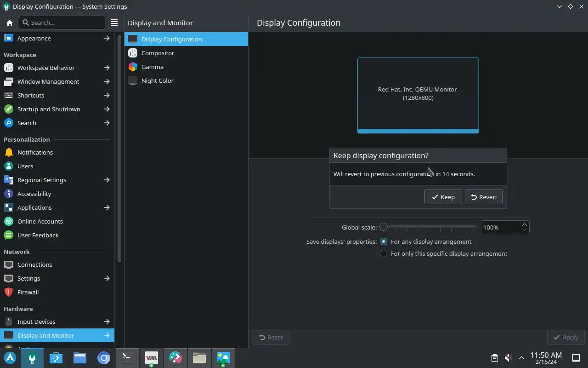The image size is (588, 368).
Task: Decrease Global scale percentage down arrow
Action: (524, 230)
